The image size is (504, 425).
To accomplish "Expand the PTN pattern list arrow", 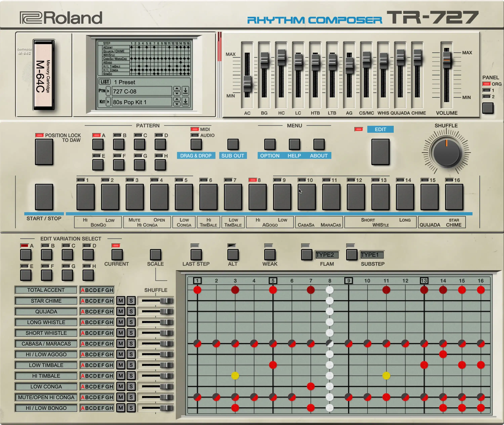I will tap(108, 91).
